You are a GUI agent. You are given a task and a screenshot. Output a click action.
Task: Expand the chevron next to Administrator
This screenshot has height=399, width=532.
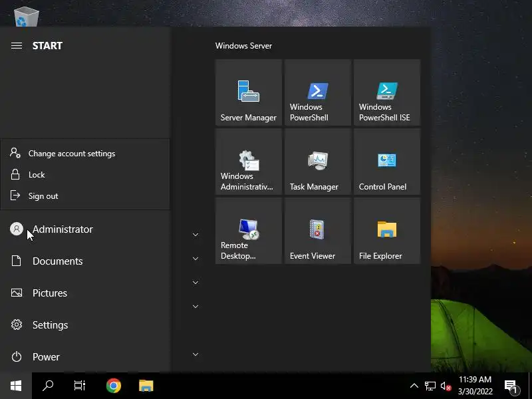[196, 235]
